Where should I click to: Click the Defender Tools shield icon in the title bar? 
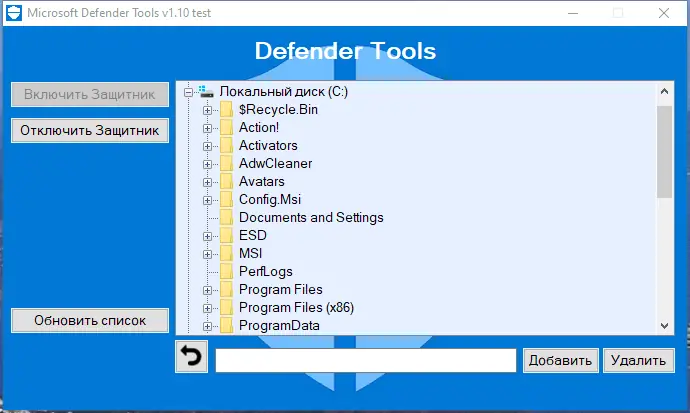(x=14, y=13)
